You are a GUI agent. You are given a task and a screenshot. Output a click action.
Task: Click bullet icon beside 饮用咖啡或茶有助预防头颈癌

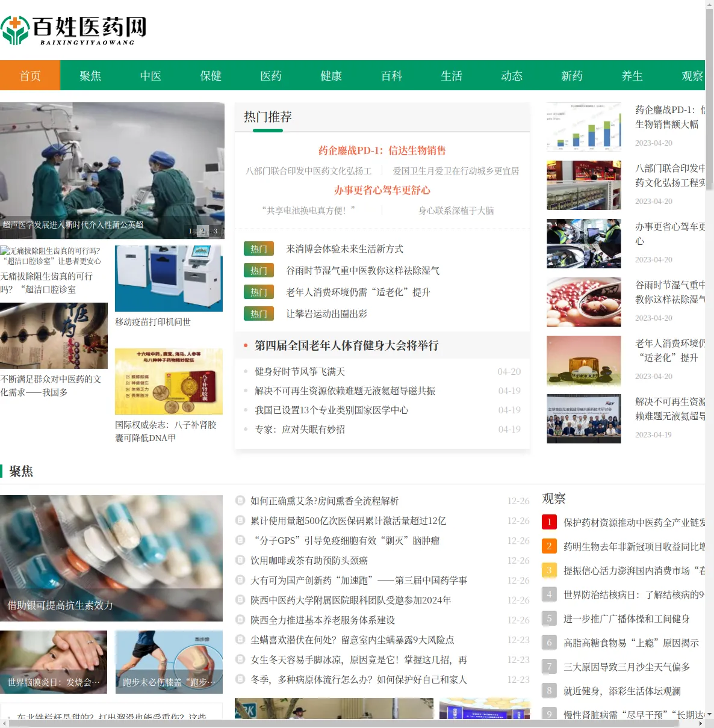[x=240, y=560]
